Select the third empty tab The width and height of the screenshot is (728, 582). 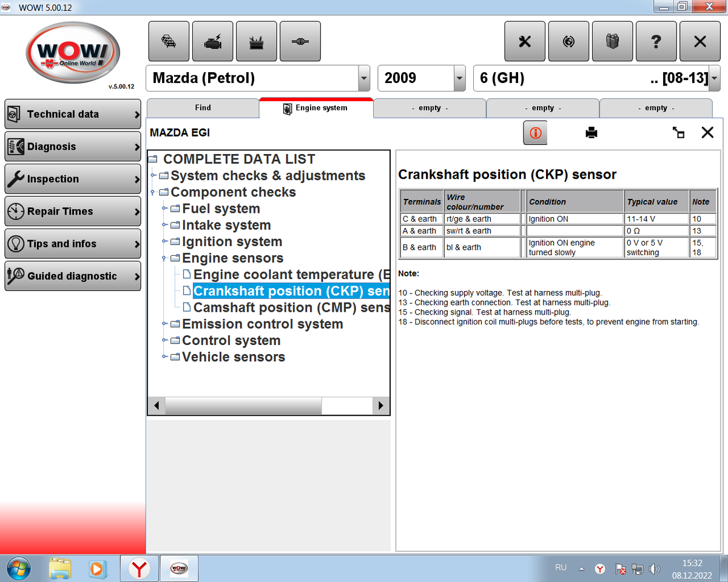click(656, 108)
